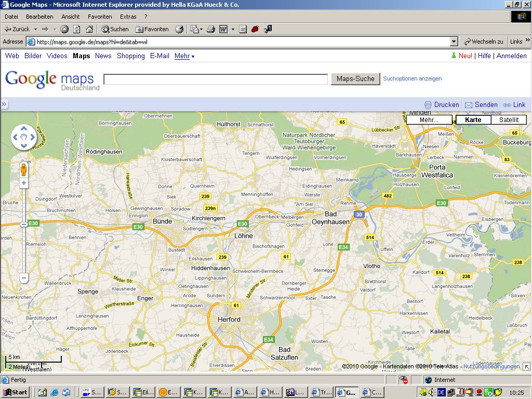Open the Datei menu

[x=11, y=17]
